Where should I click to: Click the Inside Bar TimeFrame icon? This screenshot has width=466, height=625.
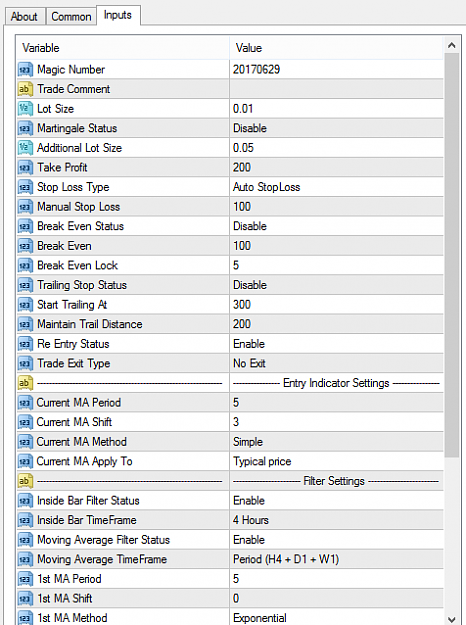(x=25, y=520)
